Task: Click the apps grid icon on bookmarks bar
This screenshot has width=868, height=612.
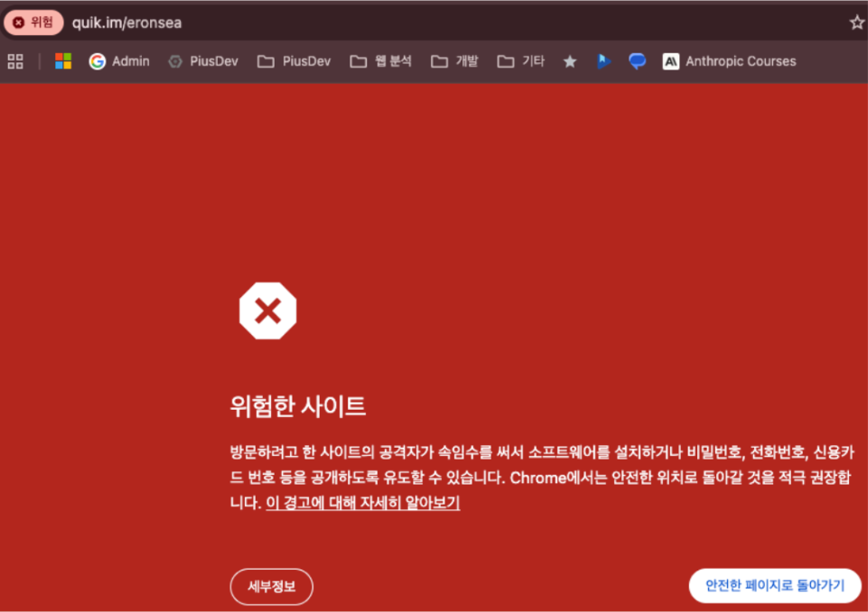Action: pyautogui.click(x=14, y=60)
